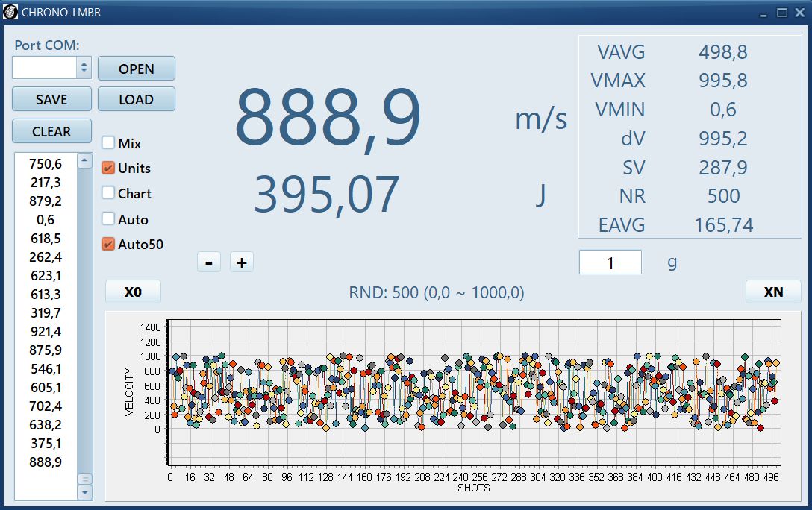Click the VAVG value 498,8
Screen dimensions: 812x510
(723, 51)
